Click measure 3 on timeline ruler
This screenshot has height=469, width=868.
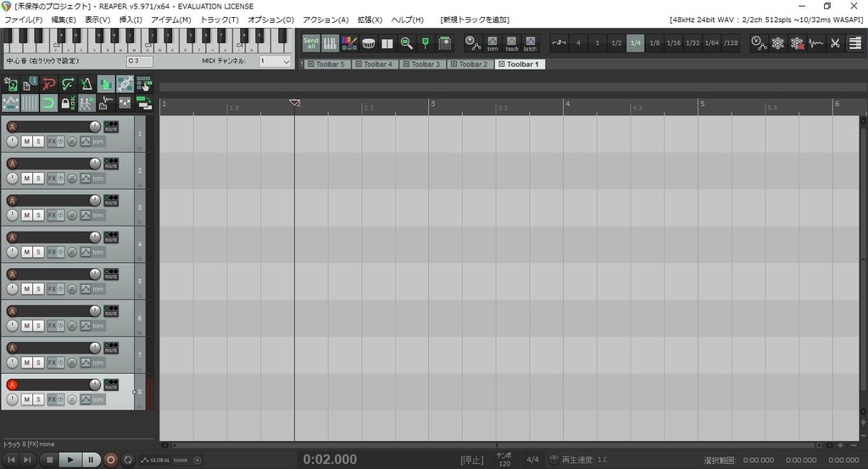(x=433, y=103)
